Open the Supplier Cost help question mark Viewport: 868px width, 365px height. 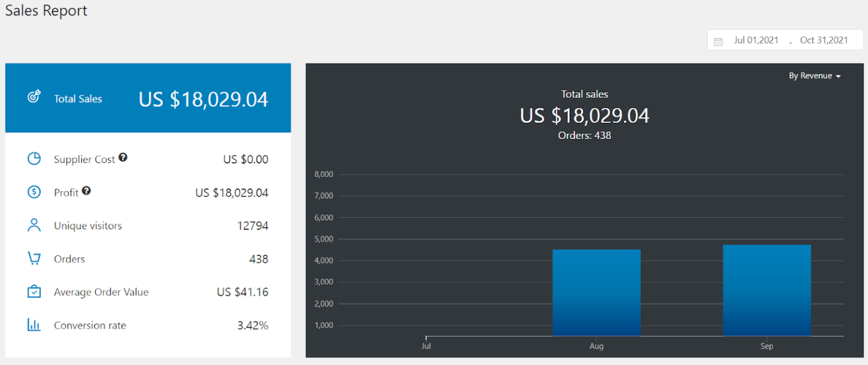tap(123, 157)
